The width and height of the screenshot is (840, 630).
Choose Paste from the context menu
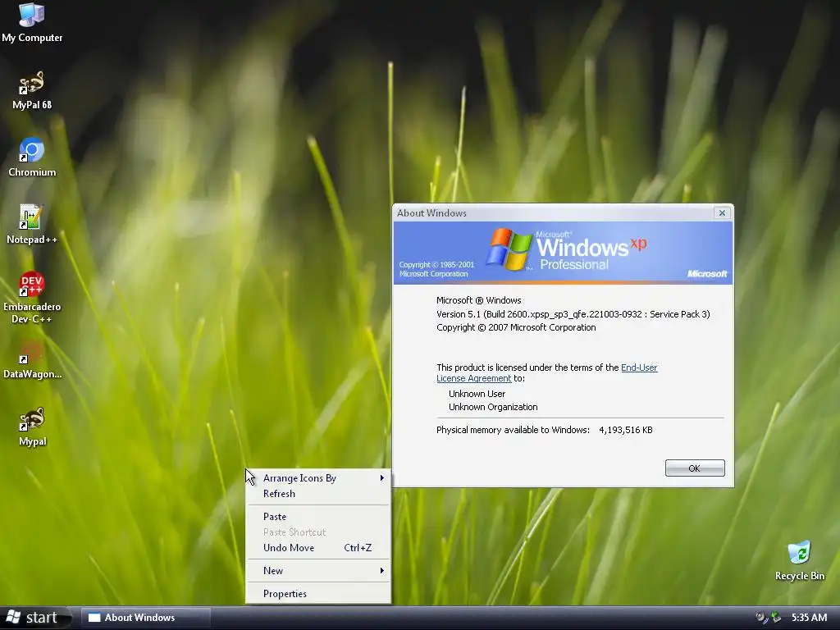pos(318,517)
